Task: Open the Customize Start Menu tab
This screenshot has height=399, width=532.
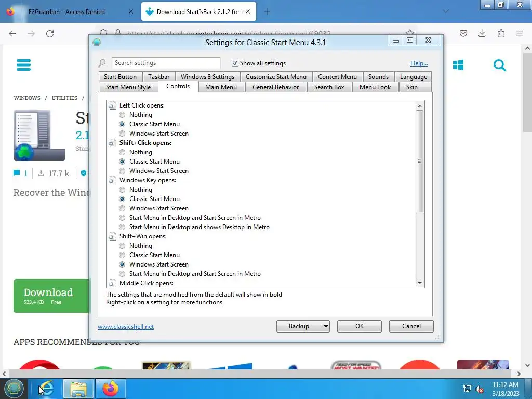Action: coord(276,77)
